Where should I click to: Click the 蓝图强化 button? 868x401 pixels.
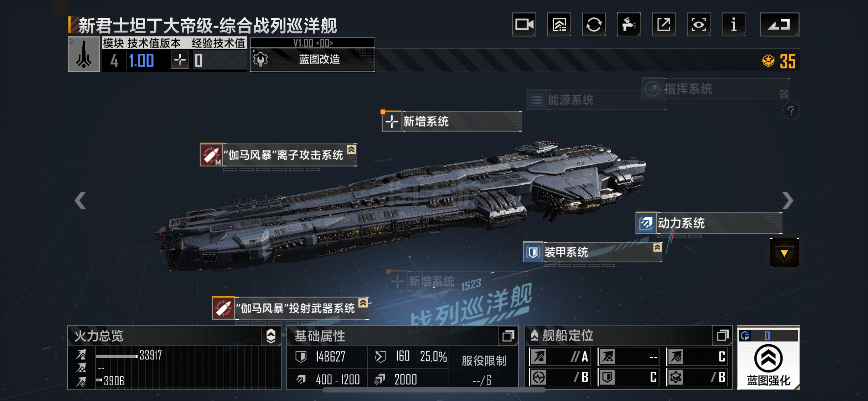click(769, 358)
